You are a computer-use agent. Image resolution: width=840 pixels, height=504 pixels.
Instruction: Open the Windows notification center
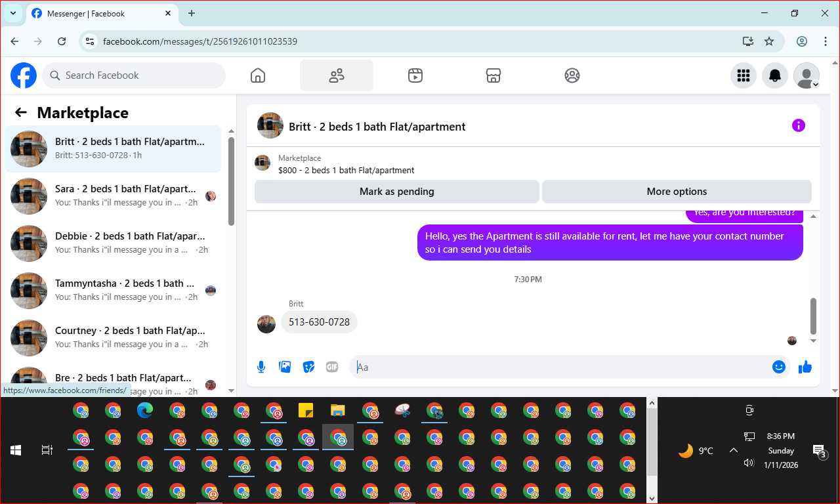click(x=820, y=451)
